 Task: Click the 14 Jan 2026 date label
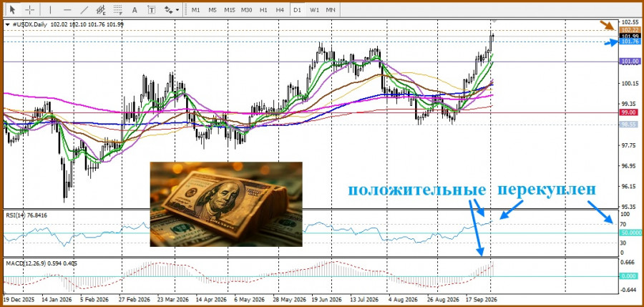[57, 300]
